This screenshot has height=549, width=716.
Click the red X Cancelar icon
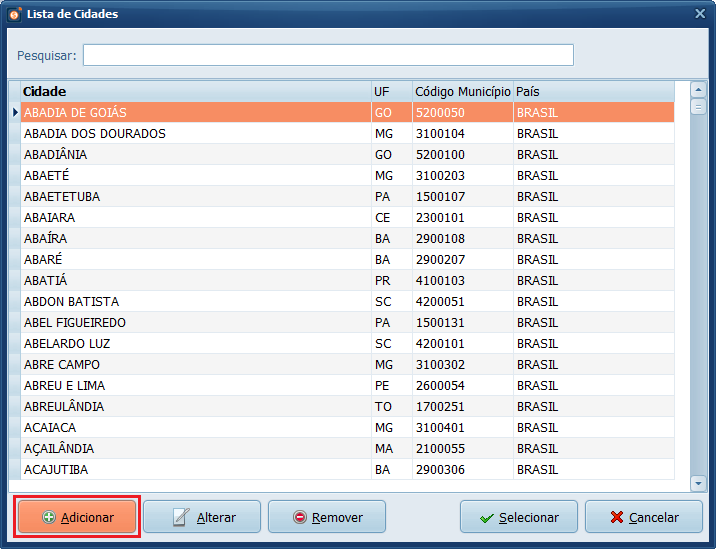coord(617,518)
